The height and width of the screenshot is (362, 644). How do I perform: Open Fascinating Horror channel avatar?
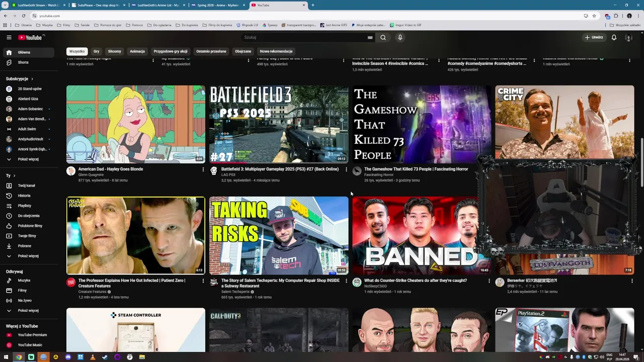coord(357,171)
